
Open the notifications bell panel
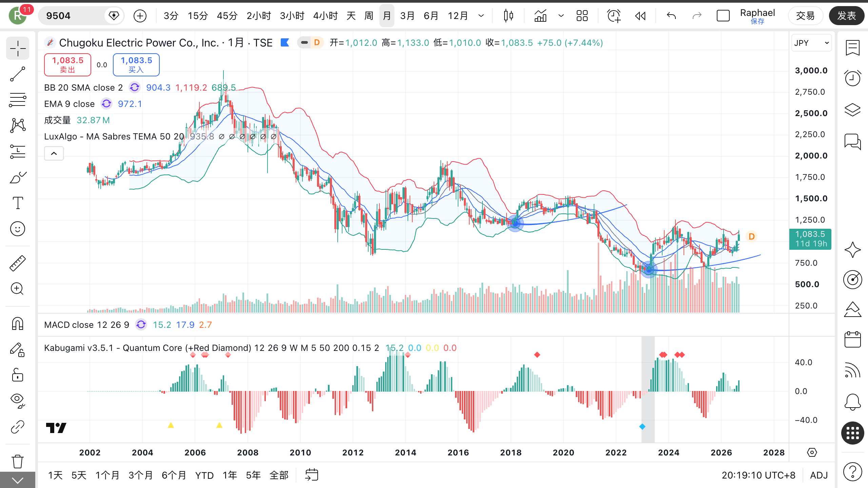click(852, 402)
